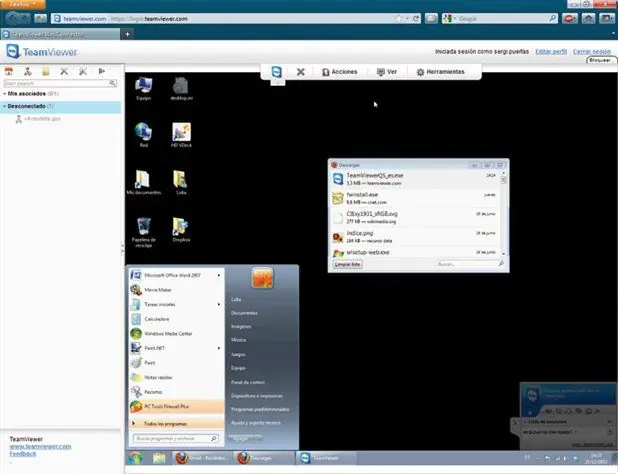
Task: Open Microsoft Office Word 2007 from Start menu
Action: [172, 275]
